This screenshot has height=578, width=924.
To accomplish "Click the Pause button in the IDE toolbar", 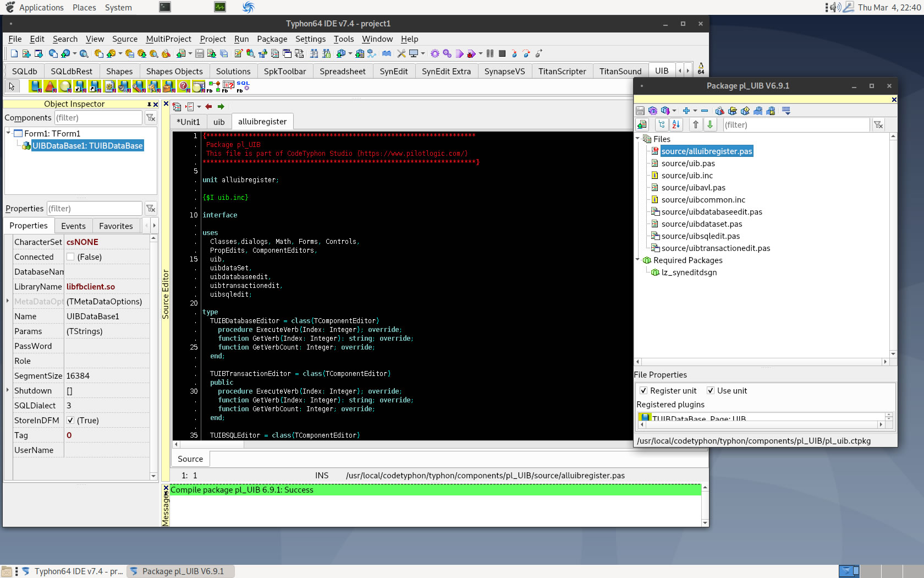I will 490,53.
